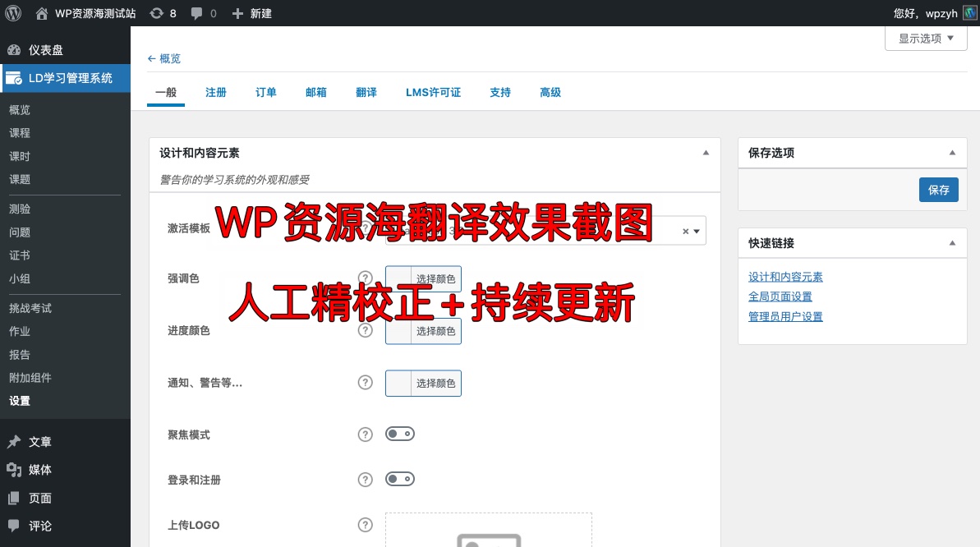980x547 pixels.
Task: Open the 全局页面设置 quick link
Action: point(780,297)
